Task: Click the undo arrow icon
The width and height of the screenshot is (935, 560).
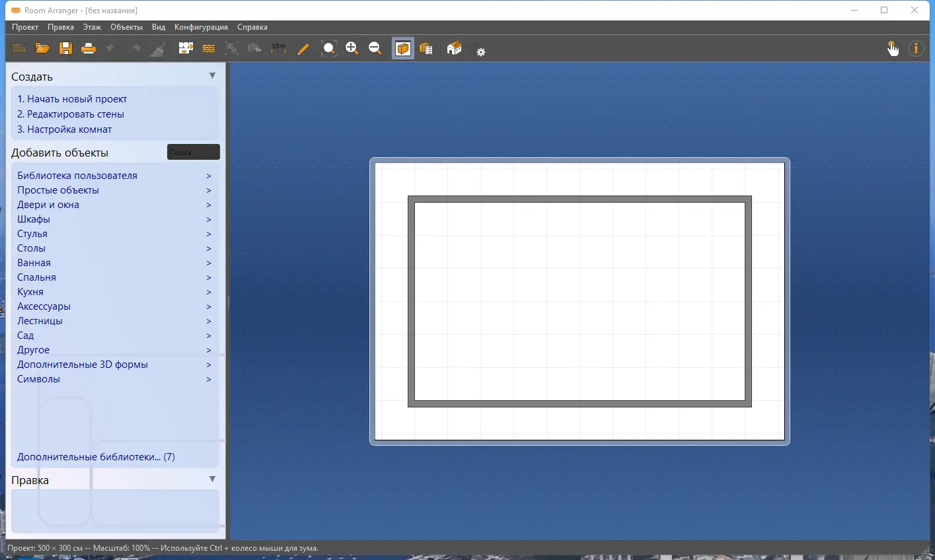Action: point(111,49)
